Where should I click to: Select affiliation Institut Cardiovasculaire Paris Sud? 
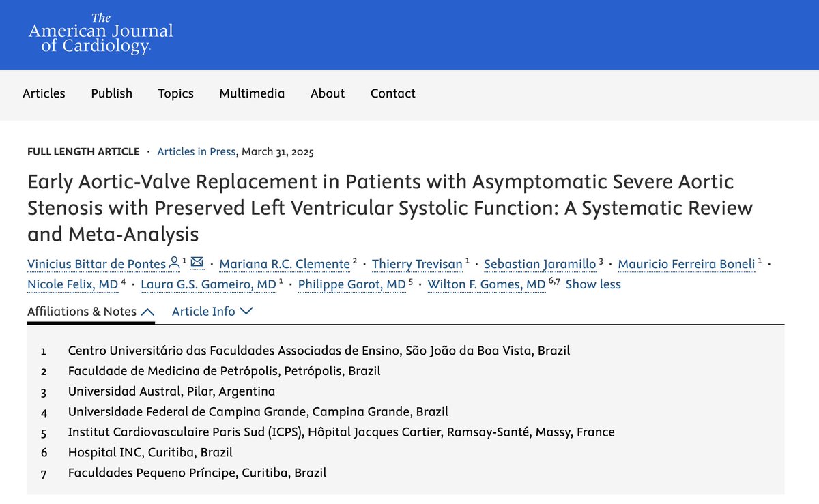pyautogui.click(x=341, y=432)
